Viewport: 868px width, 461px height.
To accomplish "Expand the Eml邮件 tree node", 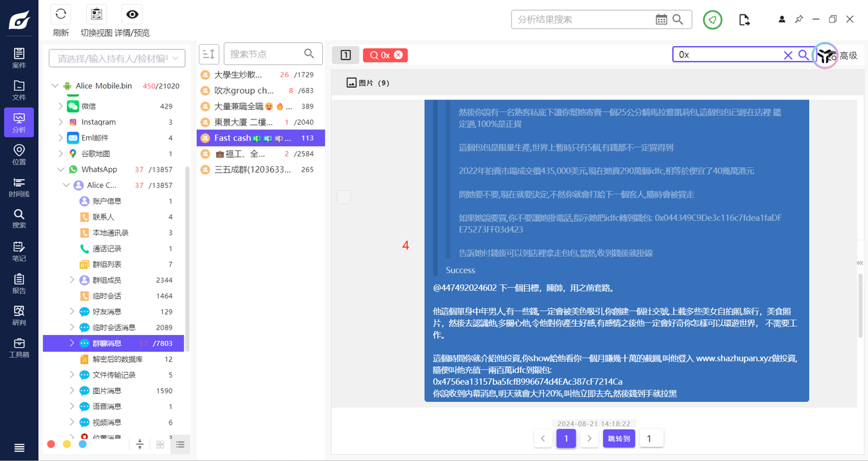I will pos(61,138).
